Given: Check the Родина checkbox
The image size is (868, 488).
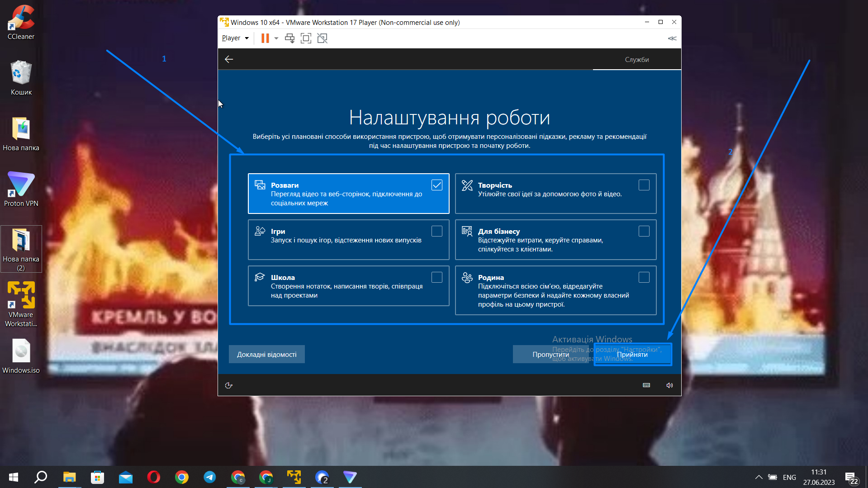Looking at the screenshot, I should (644, 277).
